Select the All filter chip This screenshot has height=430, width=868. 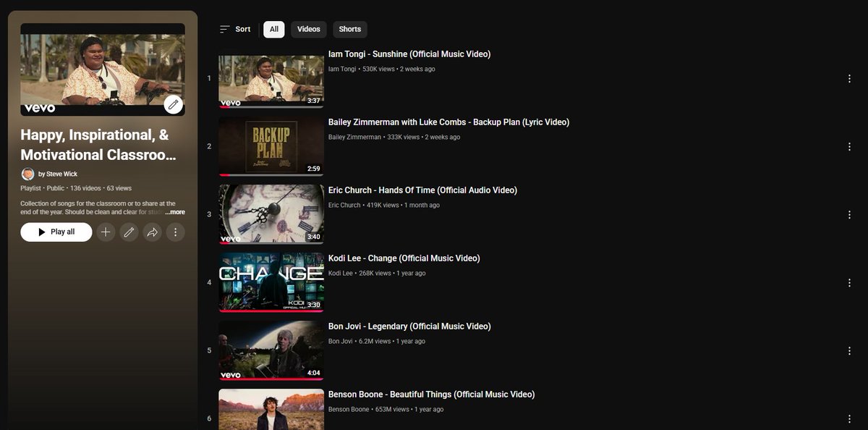(274, 29)
